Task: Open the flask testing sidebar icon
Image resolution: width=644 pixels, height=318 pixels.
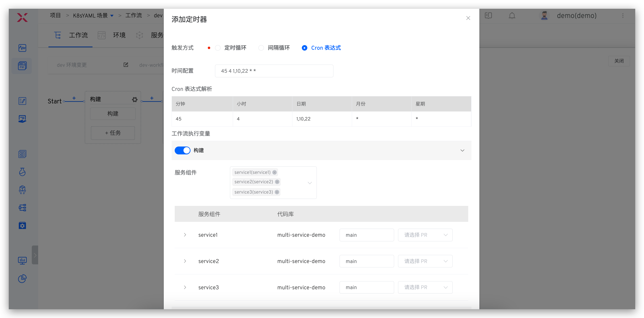Action: pyautogui.click(x=22, y=172)
